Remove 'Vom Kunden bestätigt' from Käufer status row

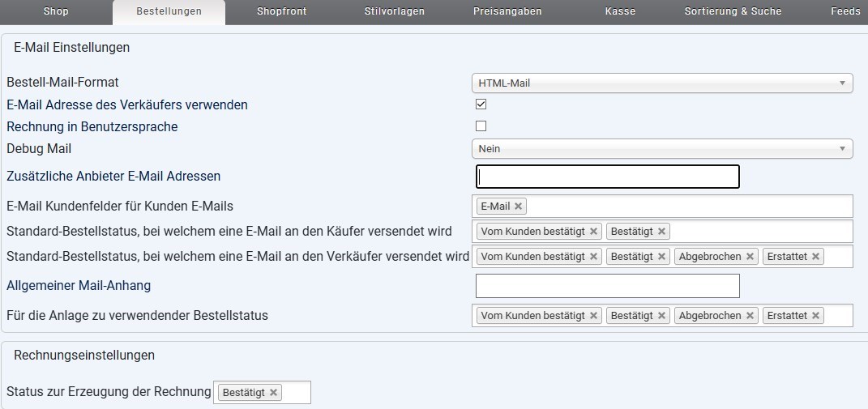[x=594, y=232]
